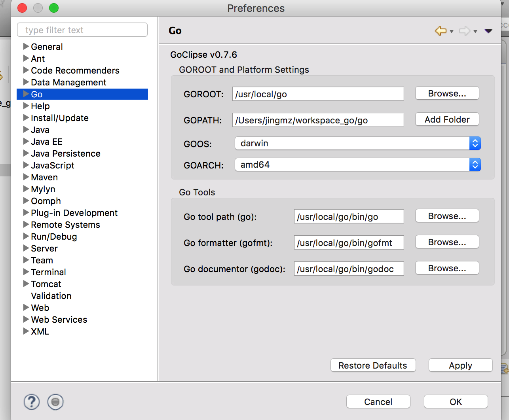Open the GOOS dropdown
The width and height of the screenshot is (509, 420).
click(357, 143)
